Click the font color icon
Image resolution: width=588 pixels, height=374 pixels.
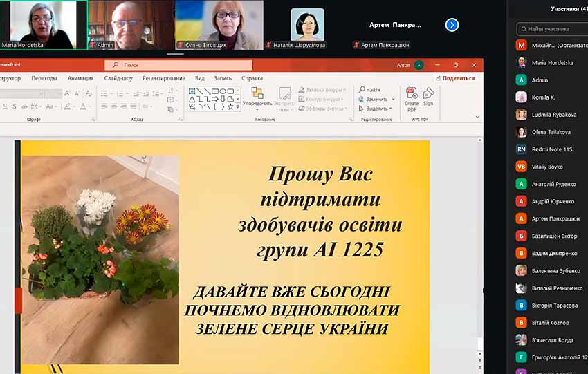(x=83, y=106)
